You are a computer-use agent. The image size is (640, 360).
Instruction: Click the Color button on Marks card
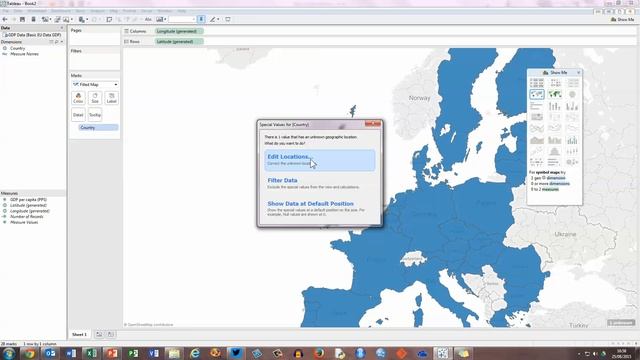click(x=78, y=98)
